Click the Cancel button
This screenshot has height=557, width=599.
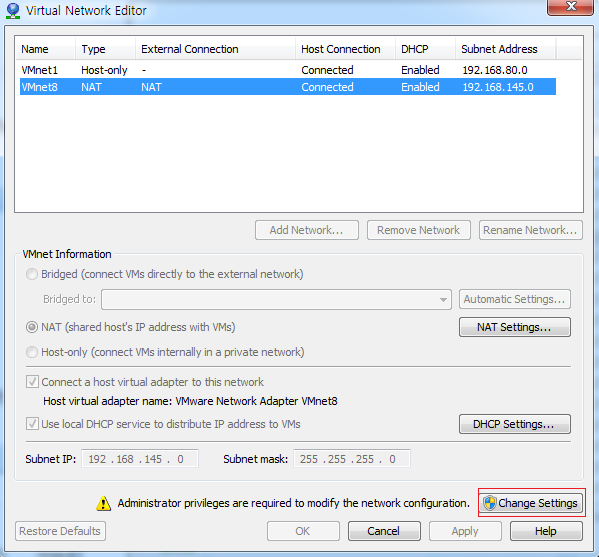pyautogui.click(x=384, y=531)
